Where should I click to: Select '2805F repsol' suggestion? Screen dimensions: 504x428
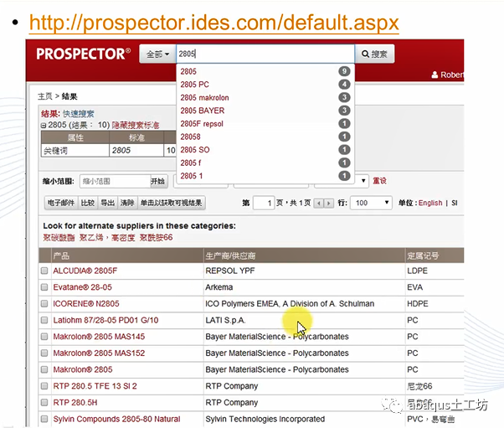coord(265,124)
